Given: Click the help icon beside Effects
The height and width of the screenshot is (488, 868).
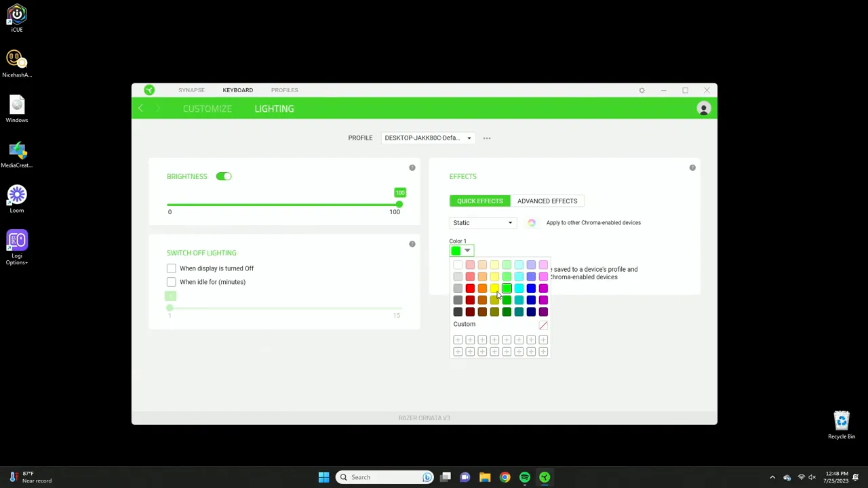Looking at the screenshot, I should pyautogui.click(x=692, y=167).
